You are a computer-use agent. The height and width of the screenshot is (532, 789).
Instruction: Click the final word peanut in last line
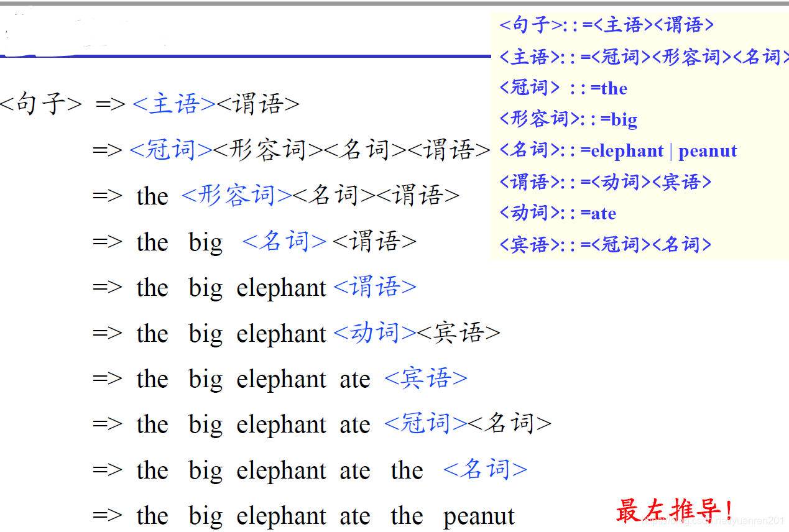point(479,516)
